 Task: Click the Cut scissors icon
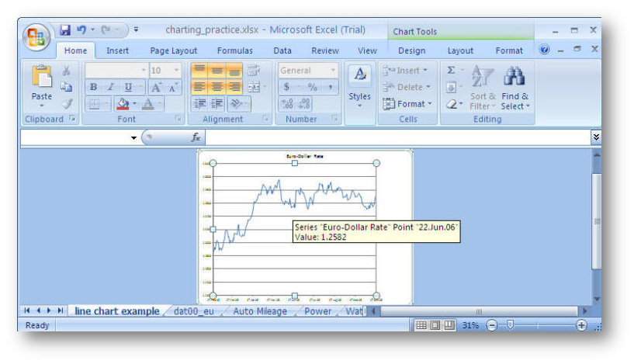(67, 71)
